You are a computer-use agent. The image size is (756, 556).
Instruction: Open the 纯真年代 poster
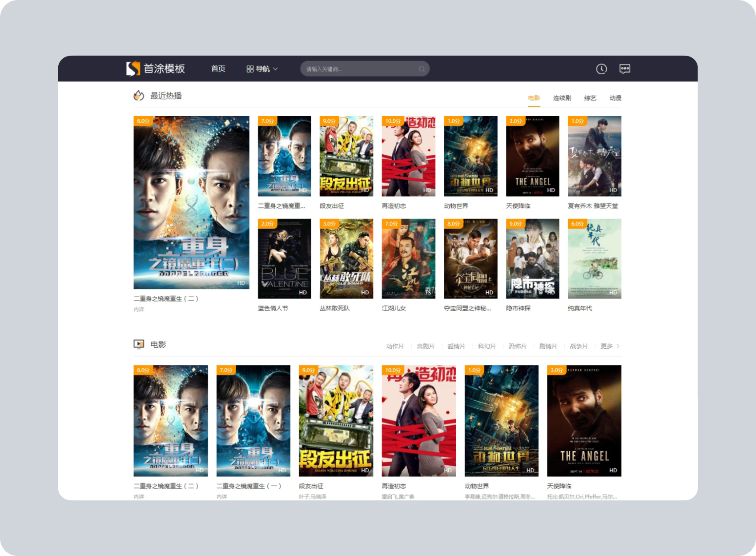click(595, 258)
